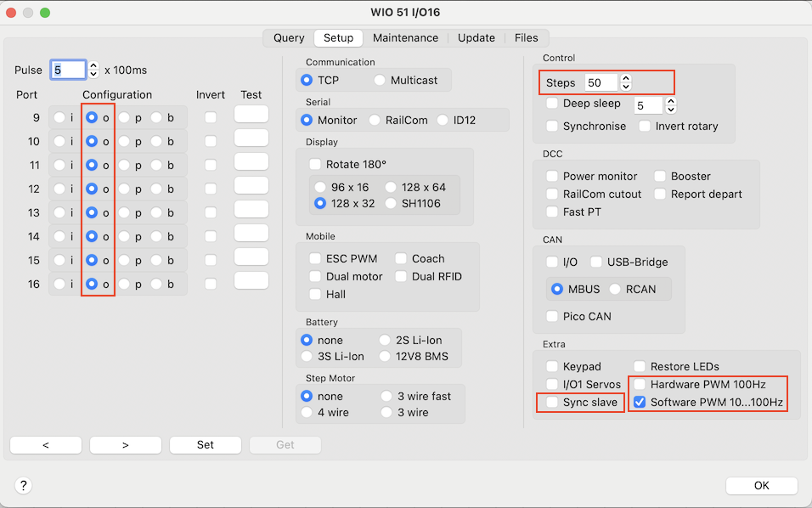Click the previous page '<' button
Screen dimensions: 812x508
46,444
